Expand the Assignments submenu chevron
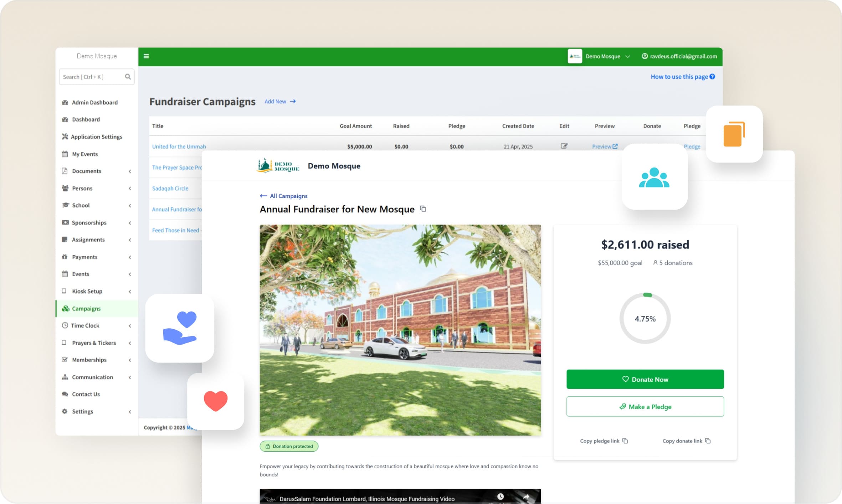Screen dimensions: 842x504 click(130, 240)
